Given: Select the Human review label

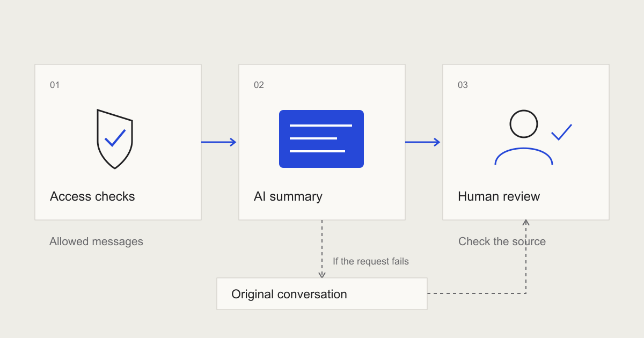Looking at the screenshot, I should [x=499, y=196].
